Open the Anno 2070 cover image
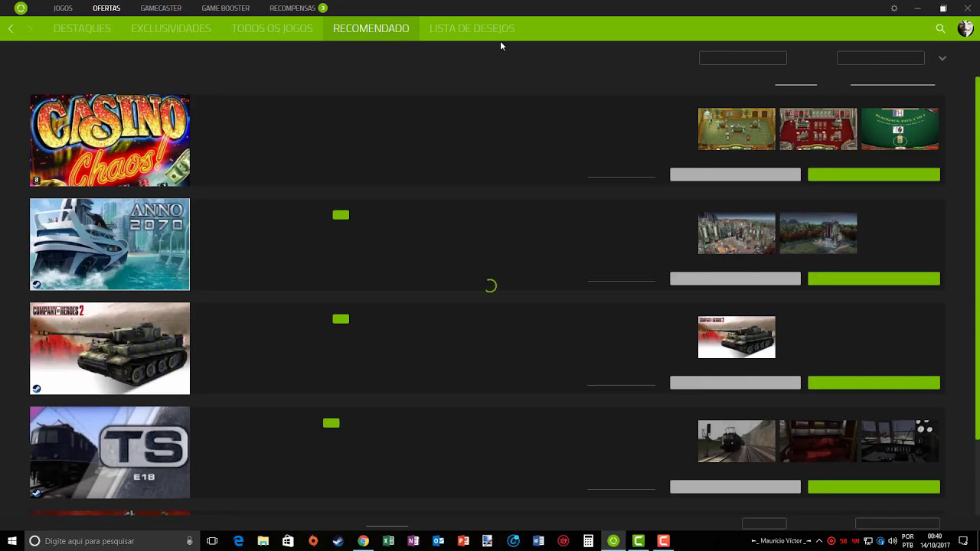This screenshot has height=551, width=980. pyautogui.click(x=109, y=244)
